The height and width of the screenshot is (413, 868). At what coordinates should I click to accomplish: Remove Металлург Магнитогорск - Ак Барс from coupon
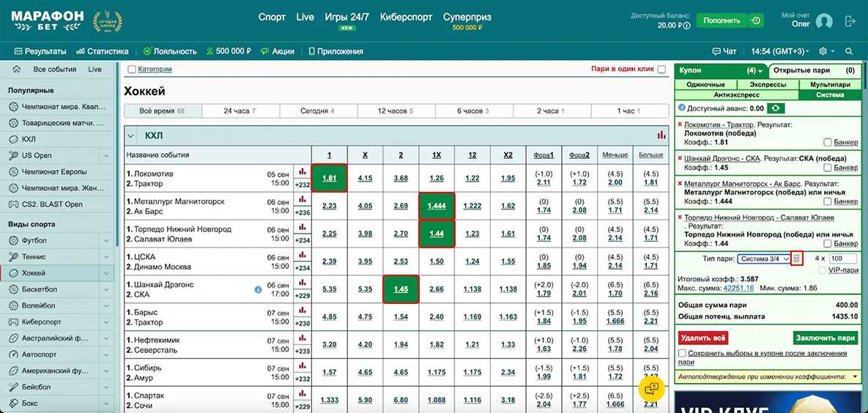point(680,183)
